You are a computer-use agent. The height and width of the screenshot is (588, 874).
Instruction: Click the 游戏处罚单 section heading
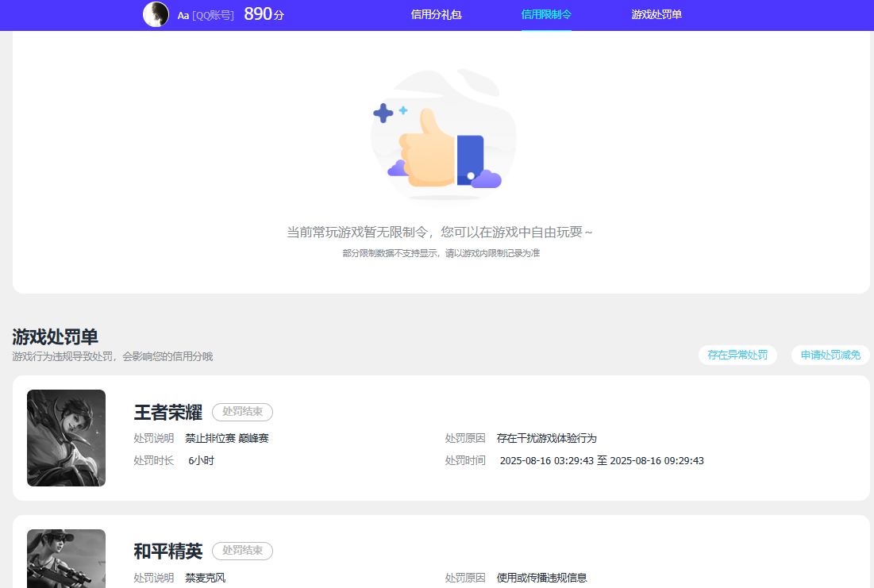[x=56, y=336]
